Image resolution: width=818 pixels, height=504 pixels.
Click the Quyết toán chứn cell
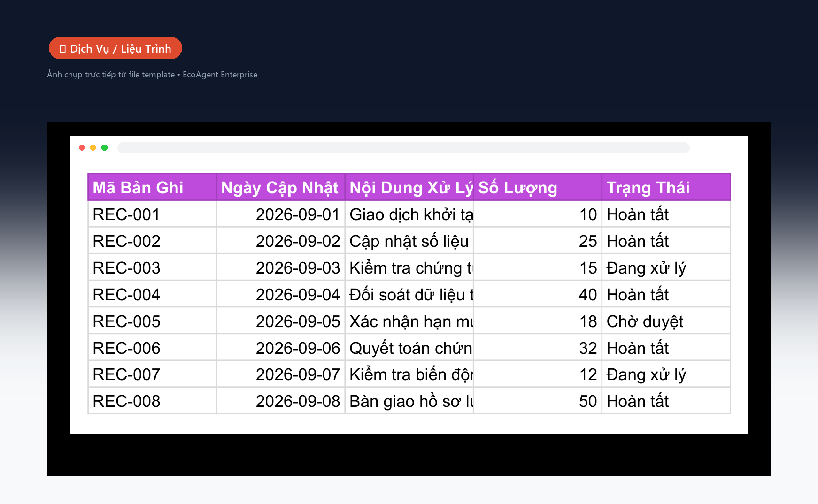(x=409, y=348)
